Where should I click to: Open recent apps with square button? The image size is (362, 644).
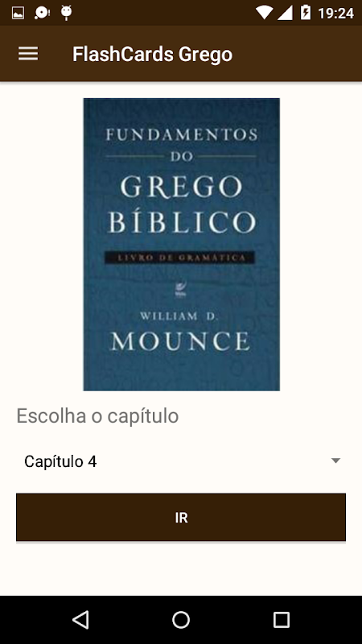pos(281,619)
